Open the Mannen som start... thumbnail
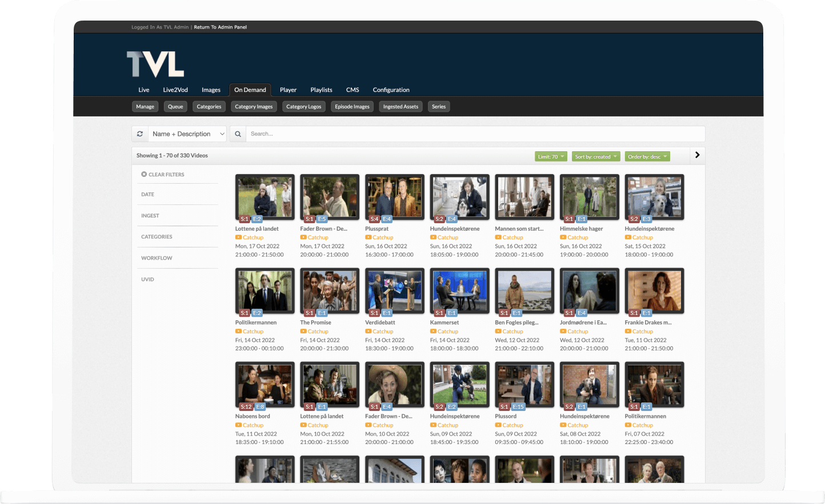The image size is (825, 504). pyautogui.click(x=524, y=197)
